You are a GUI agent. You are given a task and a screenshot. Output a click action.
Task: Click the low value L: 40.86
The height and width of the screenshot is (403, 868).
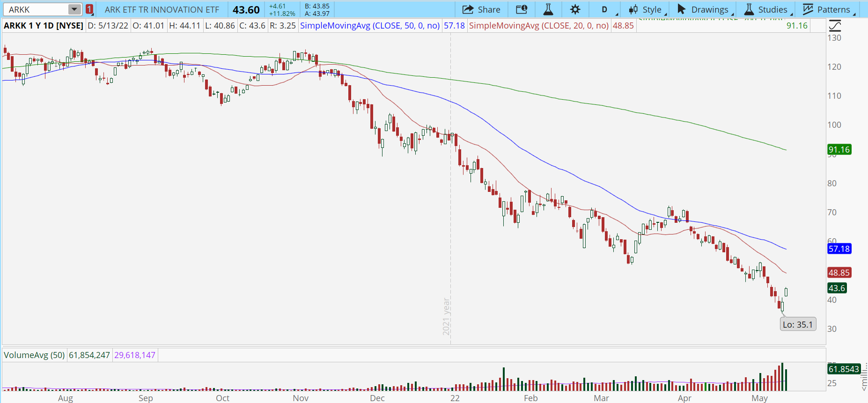click(220, 26)
